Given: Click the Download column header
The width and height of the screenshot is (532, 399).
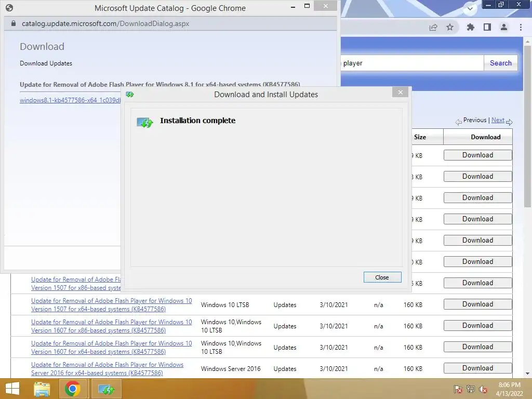Looking at the screenshot, I should coord(486,137).
